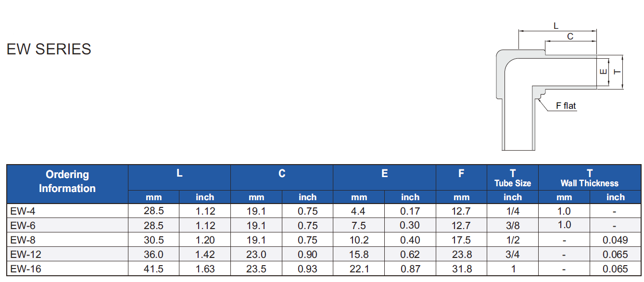Select the 0.049 wall thickness cell
Viewport: 644px width, 282px height.
(615, 240)
